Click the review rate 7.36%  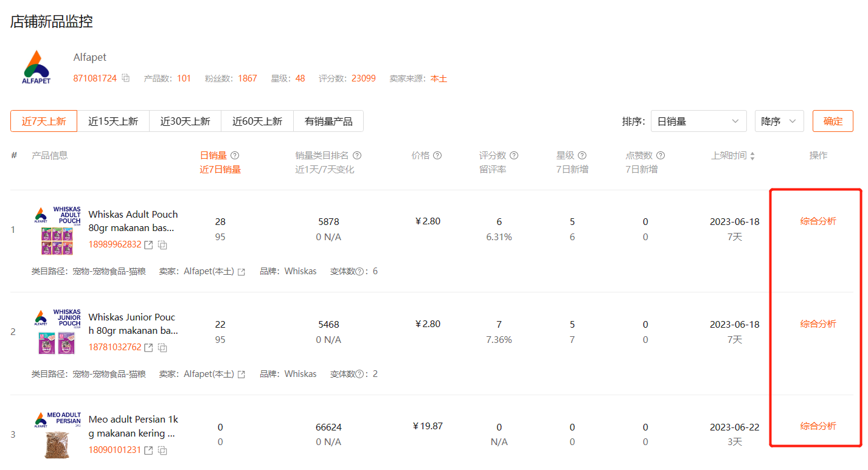(x=499, y=340)
